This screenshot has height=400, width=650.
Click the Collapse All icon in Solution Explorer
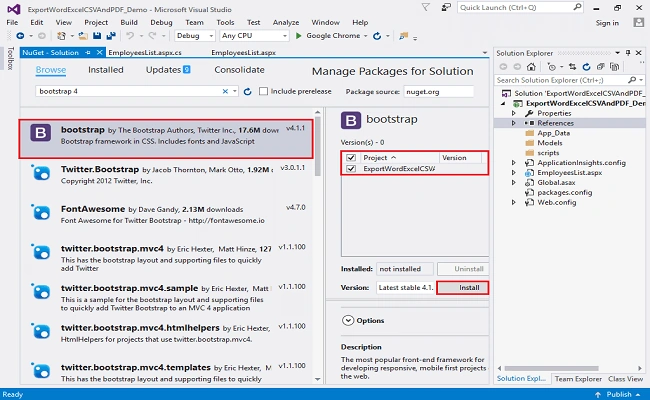600,67
